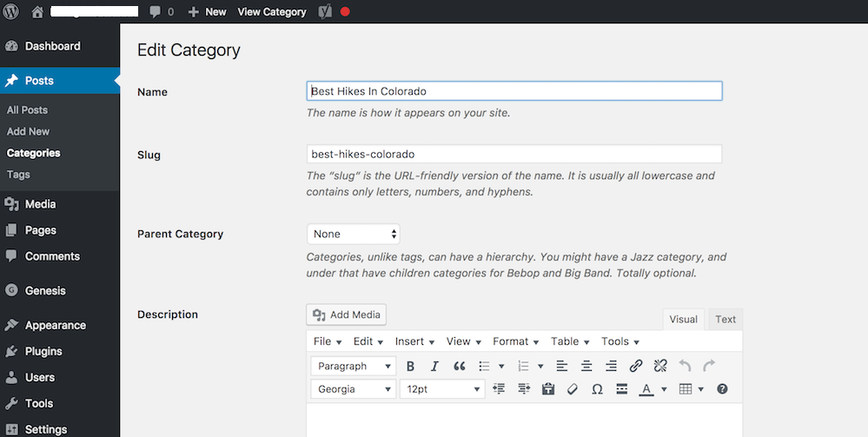Open the 12pt font size dropdown

[x=442, y=389]
